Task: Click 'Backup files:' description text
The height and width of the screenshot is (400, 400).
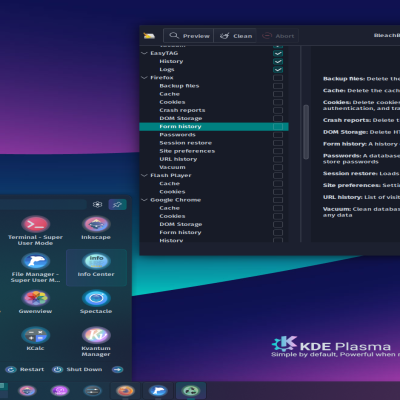Action: coord(344,79)
